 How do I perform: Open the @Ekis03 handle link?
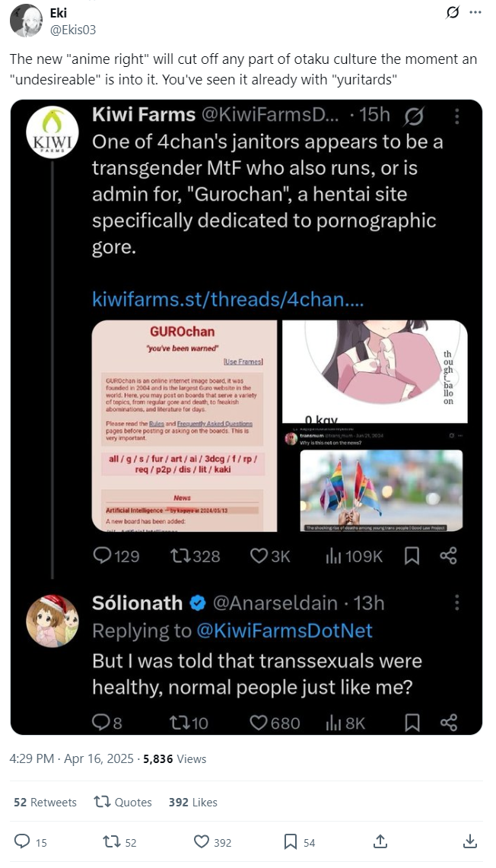click(73, 30)
